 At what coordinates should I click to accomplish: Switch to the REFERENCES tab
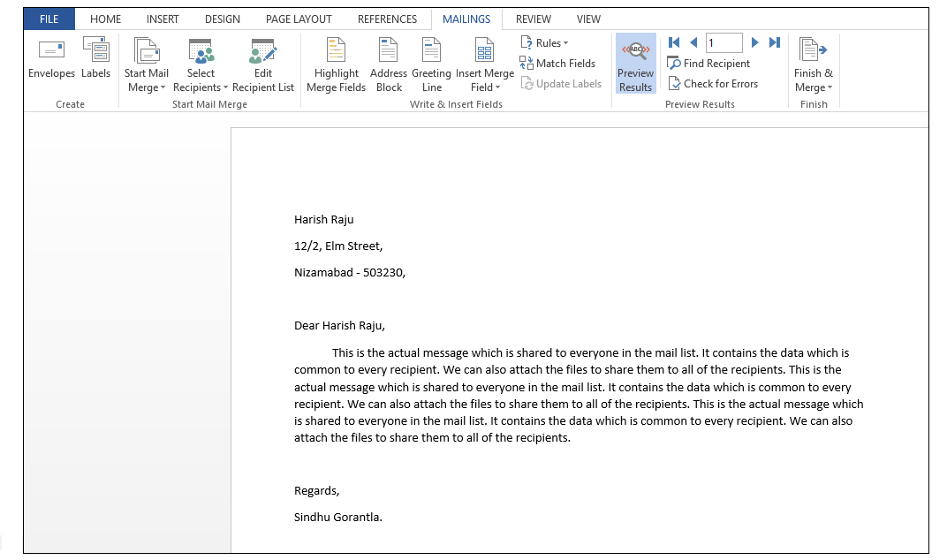coord(387,19)
